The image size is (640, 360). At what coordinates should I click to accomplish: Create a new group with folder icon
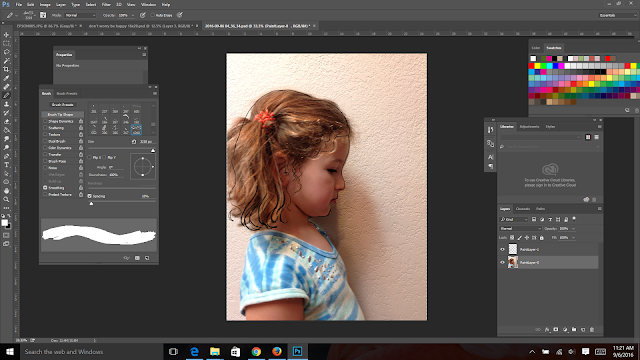tap(574, 329)
